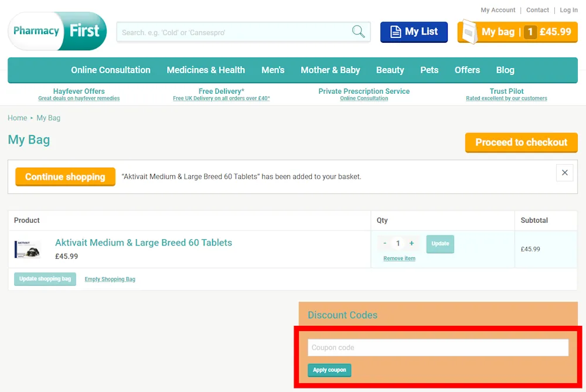586x392 pixels.
Task: Open Aktivait Medium & Large Breed 60 Tablets
Action: (x=144, y=243)
